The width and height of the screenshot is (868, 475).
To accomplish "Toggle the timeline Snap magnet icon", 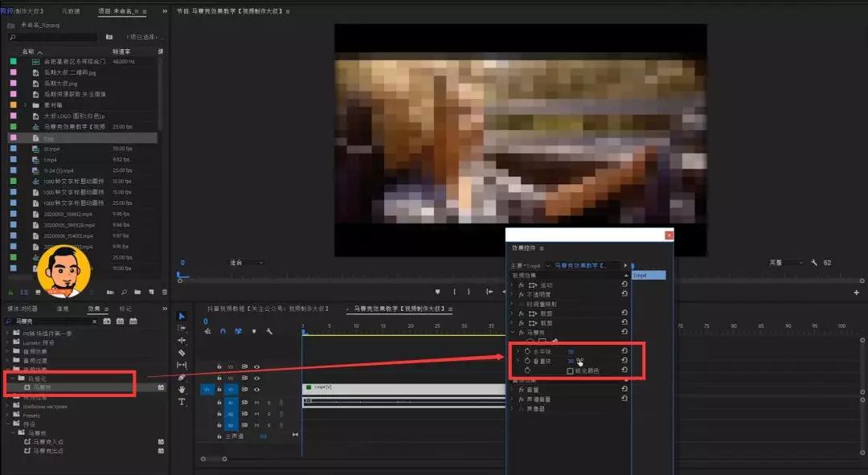I will 223,331.
